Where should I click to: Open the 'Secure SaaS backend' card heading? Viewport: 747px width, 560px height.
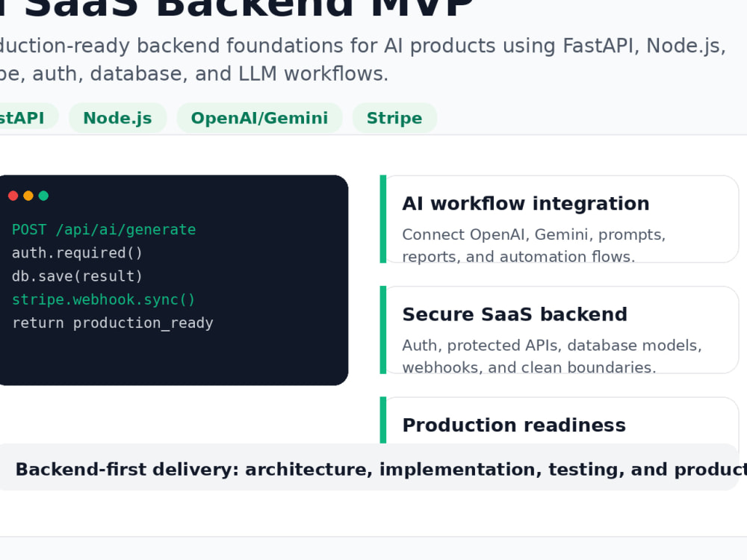coord(515,314)
